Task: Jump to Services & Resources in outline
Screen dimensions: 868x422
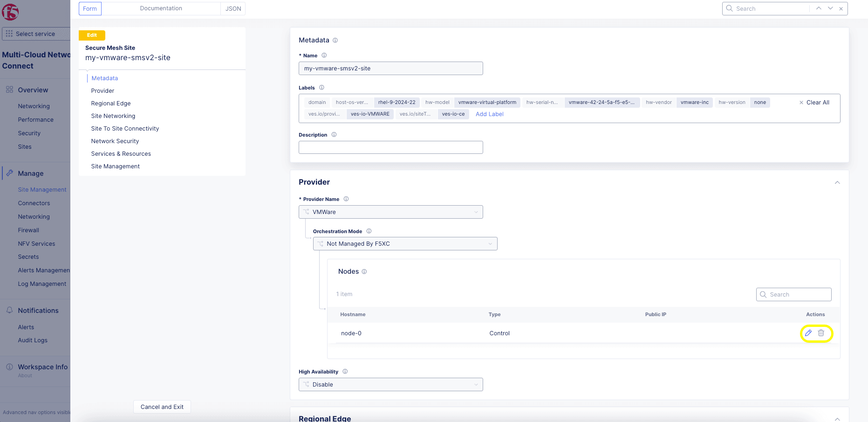Action: pyautogui.click(x=121, y=153)
